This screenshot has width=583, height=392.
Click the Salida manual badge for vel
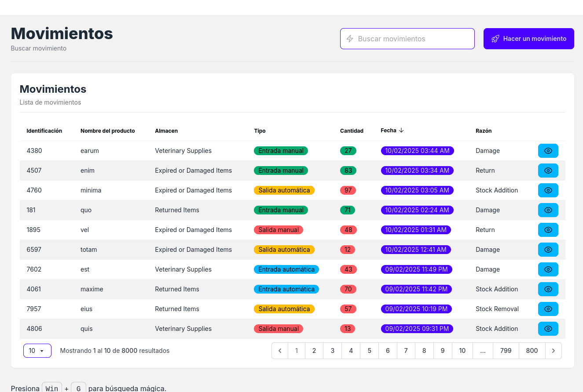(279, 230)
